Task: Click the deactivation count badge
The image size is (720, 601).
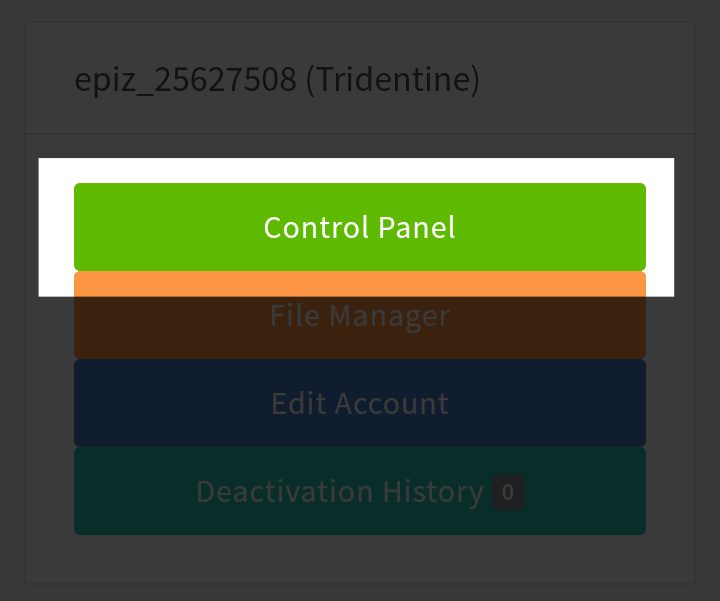Action: (x=508, y=492)
